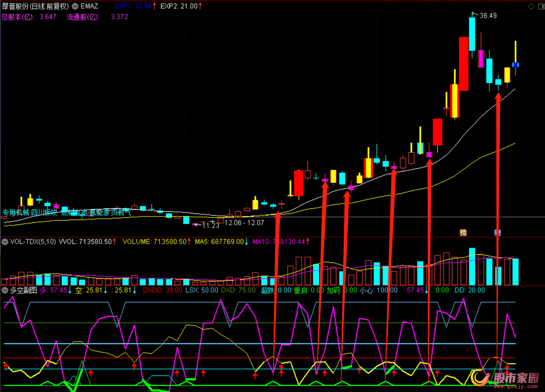Click the 厚普股份 stock title
Image resolution: width=545 pixels, height=392 pixels.
tap(35, 6)
